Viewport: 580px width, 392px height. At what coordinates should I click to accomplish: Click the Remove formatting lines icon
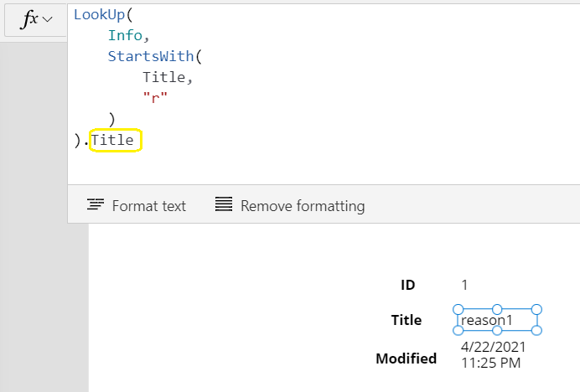pyautogui.click(x=224, y=204)
